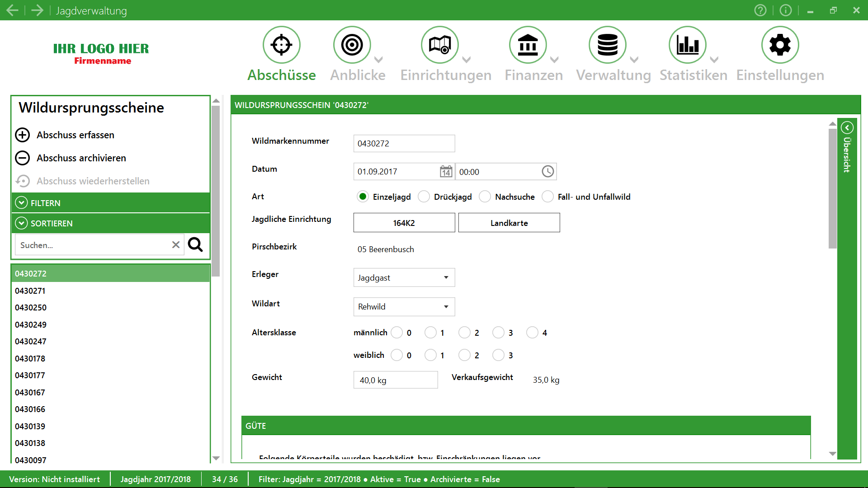This screenshot has width=868, height=488.
Task: Click the restore icon for Abschuss wiederherstellen
Action: [x=23, y=181]
